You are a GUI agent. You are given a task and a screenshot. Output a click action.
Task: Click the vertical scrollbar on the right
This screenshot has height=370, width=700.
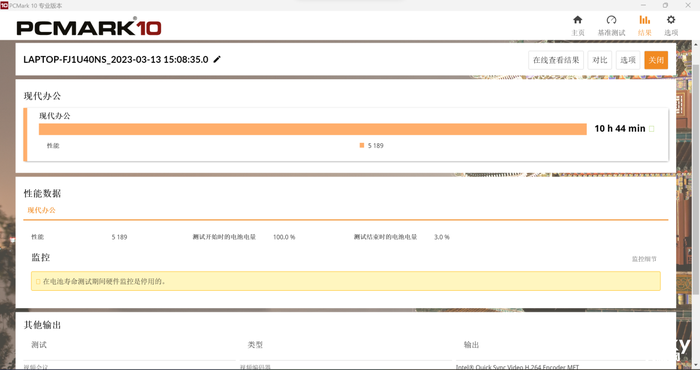point(696,179)
